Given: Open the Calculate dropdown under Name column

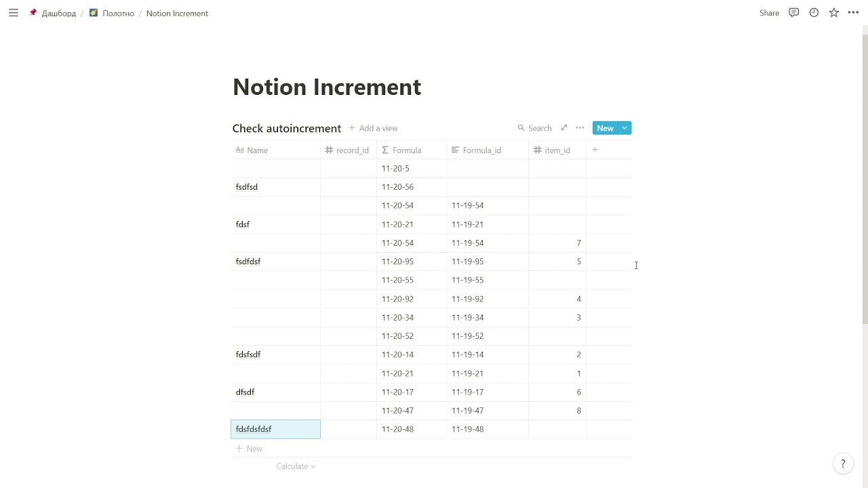Looking at the screenshot, I should (296, 466).
